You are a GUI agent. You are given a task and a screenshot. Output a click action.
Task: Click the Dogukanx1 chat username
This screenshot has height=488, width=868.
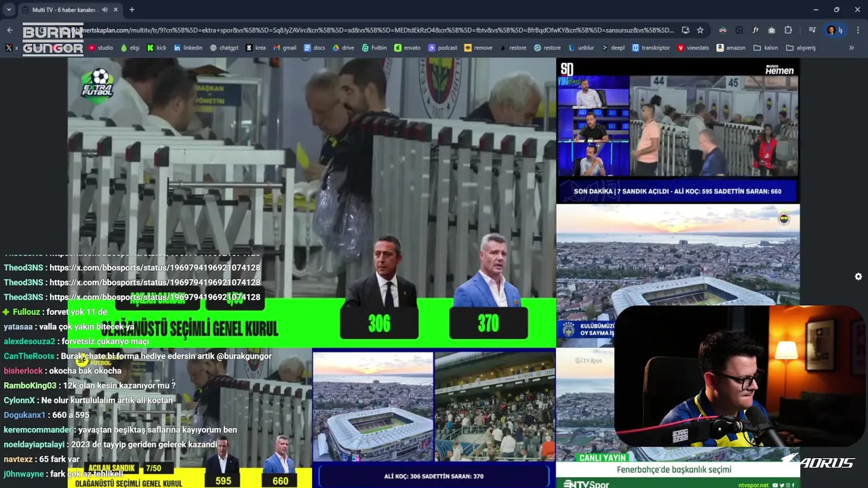tap(24, 415)
